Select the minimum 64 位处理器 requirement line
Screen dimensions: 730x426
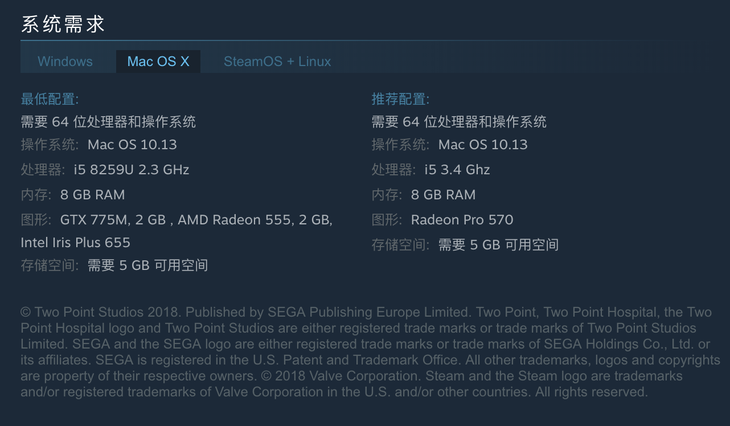[108, 122]
